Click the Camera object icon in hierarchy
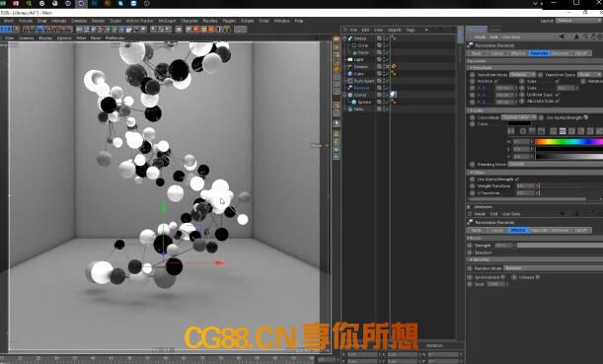 pyautogui.click(x=350, y=66)
